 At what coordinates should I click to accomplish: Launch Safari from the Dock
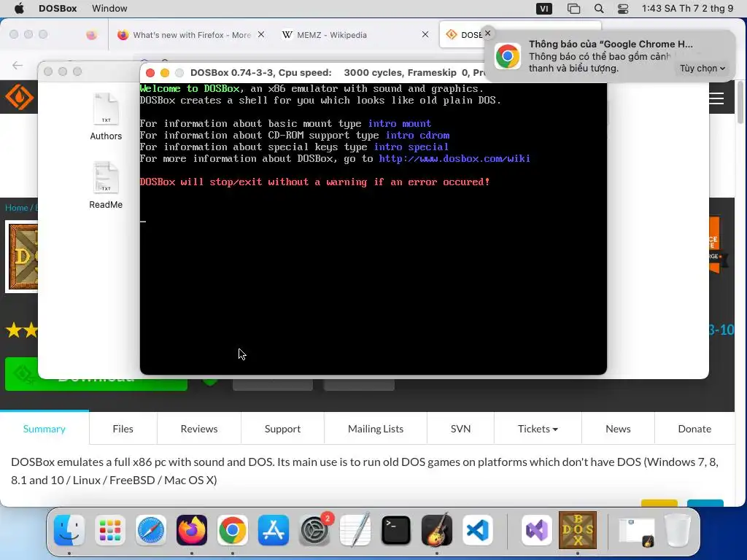coord(151,530)
